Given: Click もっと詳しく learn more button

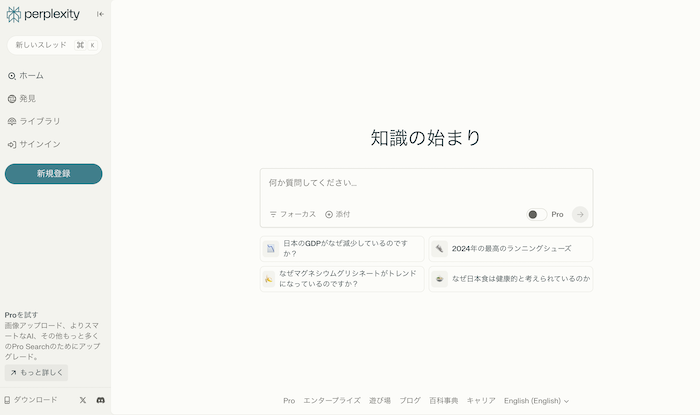Looking at the screenshot, I should (36, 372).
